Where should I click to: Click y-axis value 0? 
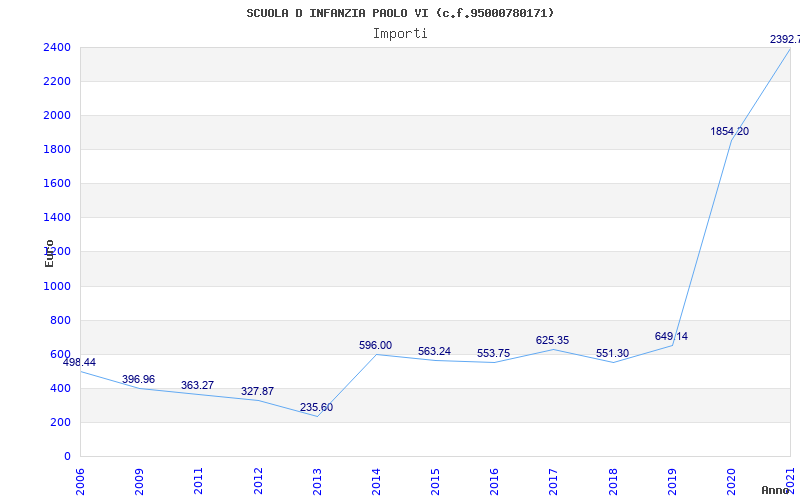67,456
